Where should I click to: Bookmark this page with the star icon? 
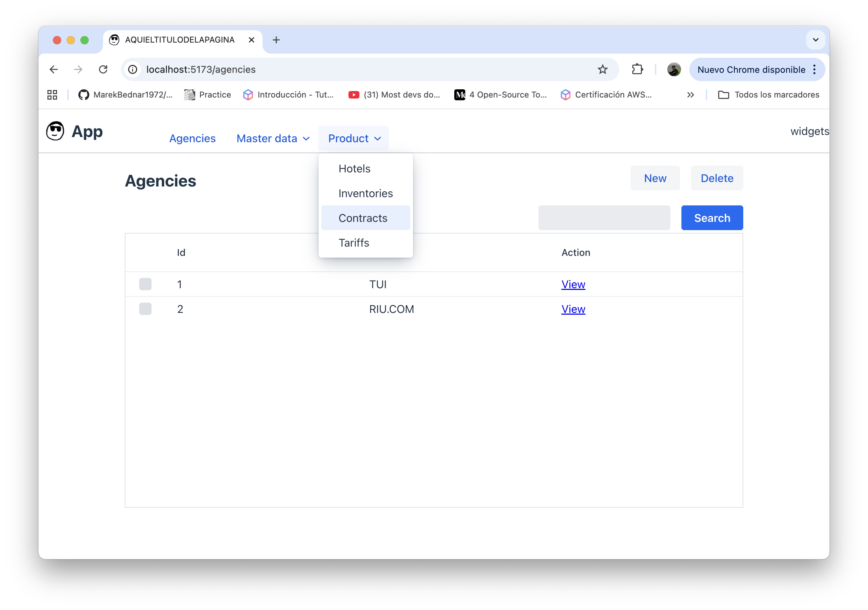602,69
